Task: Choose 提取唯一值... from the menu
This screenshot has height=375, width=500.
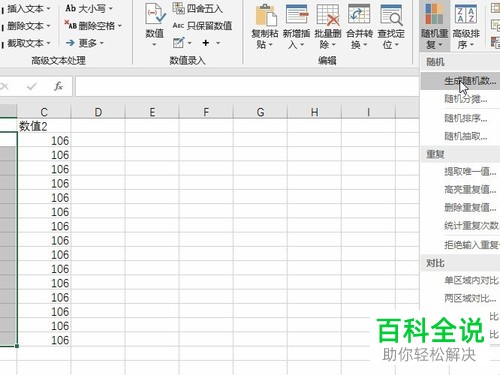Action: [460, 171]
